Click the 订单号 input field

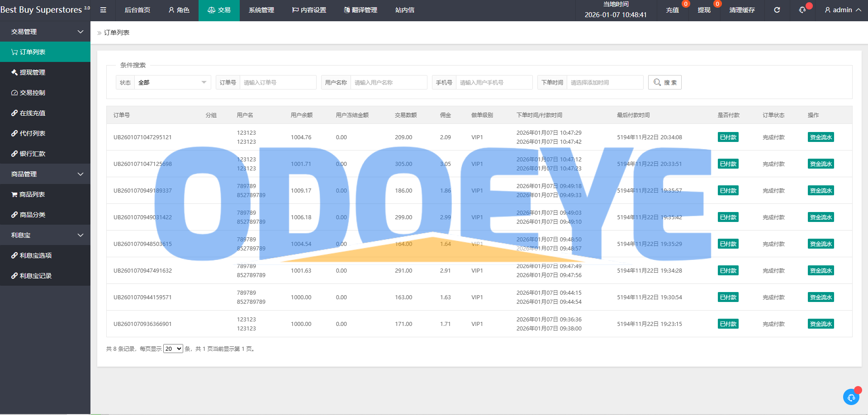coord(277,82)
